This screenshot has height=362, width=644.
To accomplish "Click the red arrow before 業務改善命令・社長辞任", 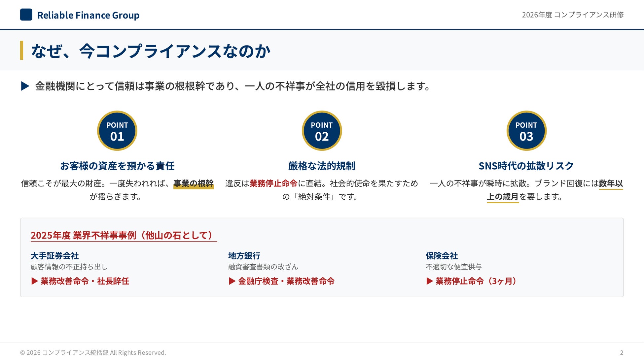I will [x=34, y=281].
